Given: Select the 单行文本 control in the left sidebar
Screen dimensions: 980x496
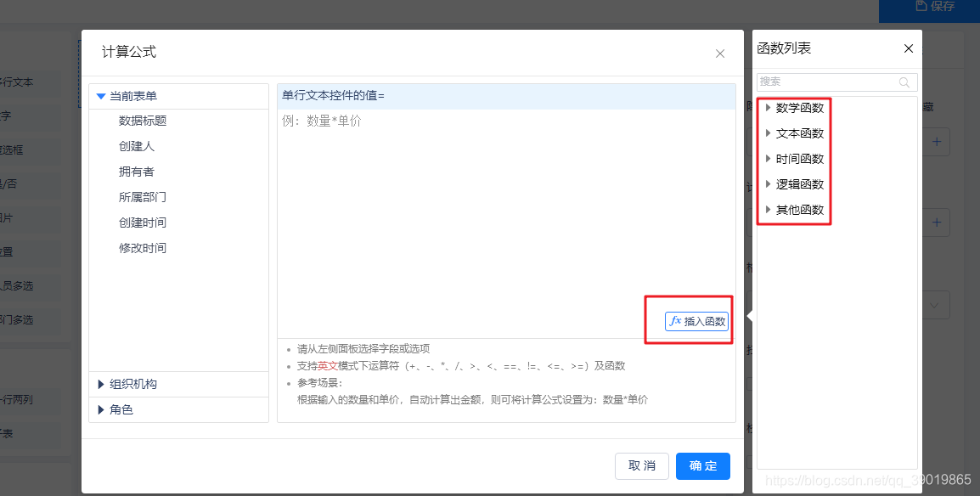Looking at the screenshot, I should 19,82.
